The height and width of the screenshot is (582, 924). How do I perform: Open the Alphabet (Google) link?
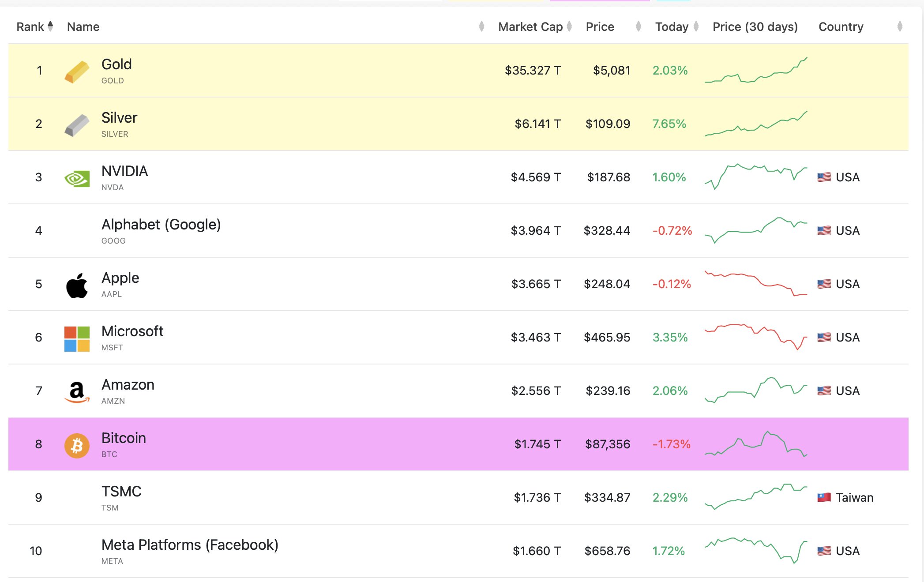(161, 225)
